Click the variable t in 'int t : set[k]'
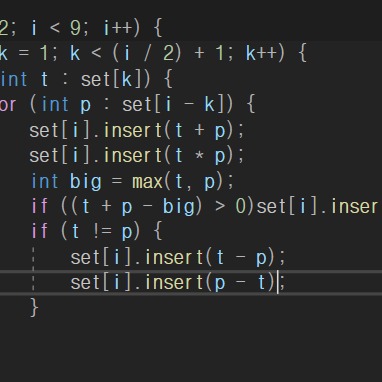The image size is (382, 382). [x=44, y=80]
